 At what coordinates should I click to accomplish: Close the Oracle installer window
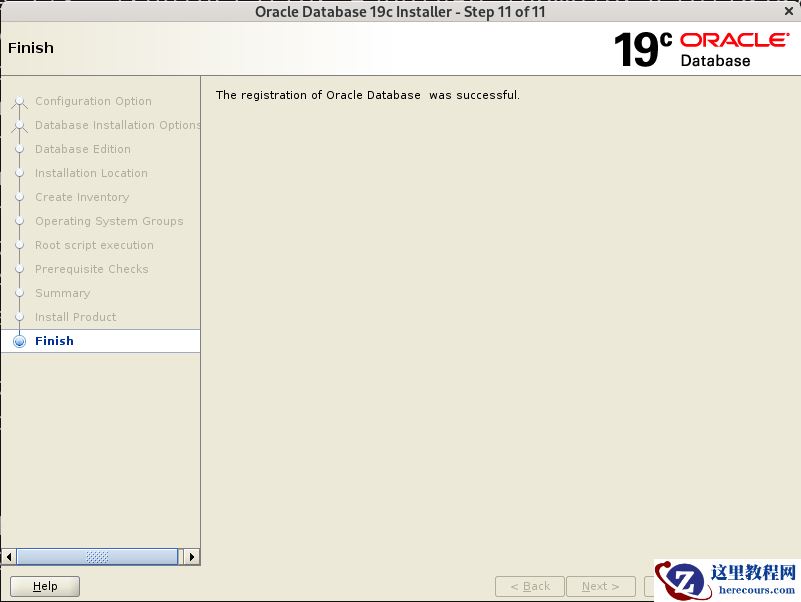point(789,11)
